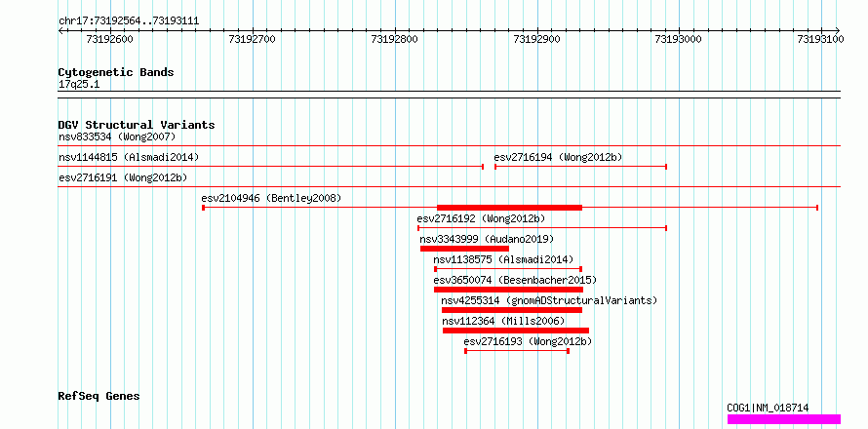The image size is (868, 429).
Task: Click the RefSeq Genes track title
Action: (x=99, y=397)
